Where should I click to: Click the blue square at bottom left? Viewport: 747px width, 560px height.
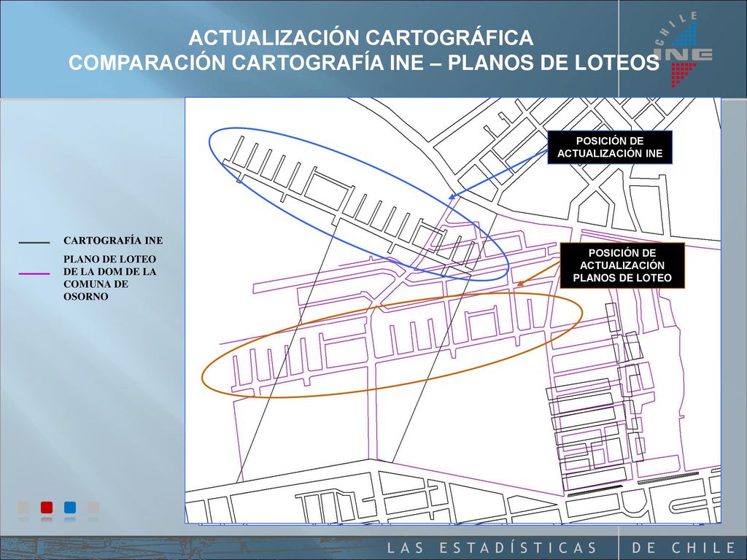(x=69, y=507)
